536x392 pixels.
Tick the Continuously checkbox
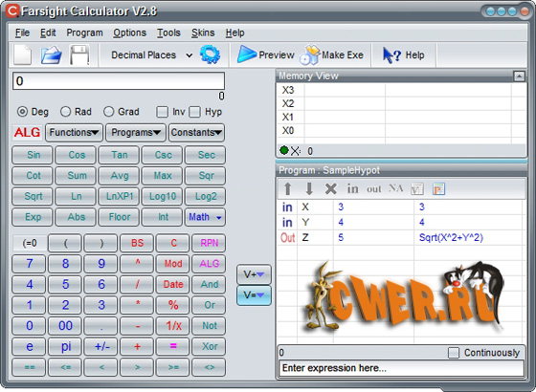(x=454, y=353)
